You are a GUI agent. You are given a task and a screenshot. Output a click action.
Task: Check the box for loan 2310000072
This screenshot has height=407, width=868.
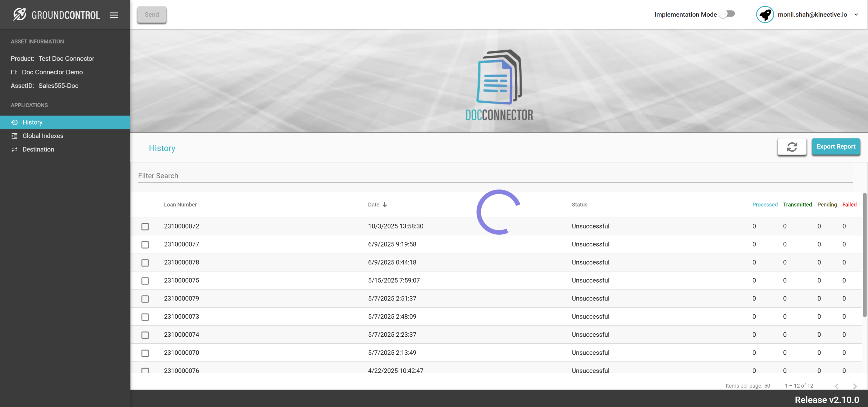[x=145, y=226]
